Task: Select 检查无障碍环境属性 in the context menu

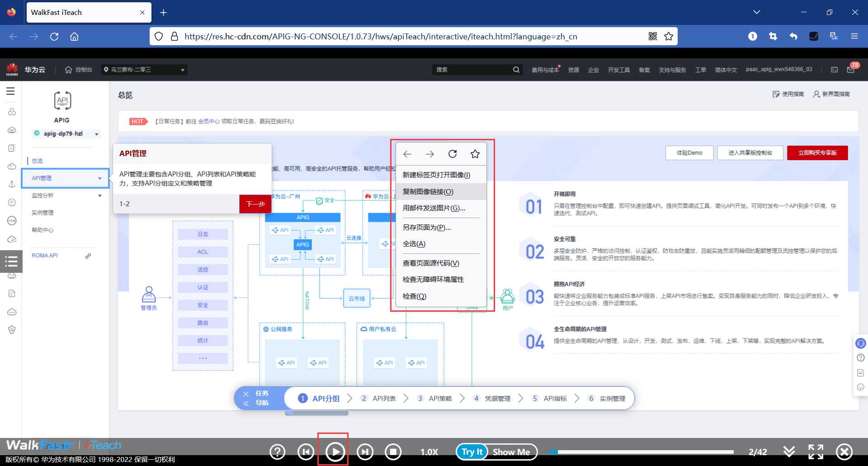Action: coord(441,280)
